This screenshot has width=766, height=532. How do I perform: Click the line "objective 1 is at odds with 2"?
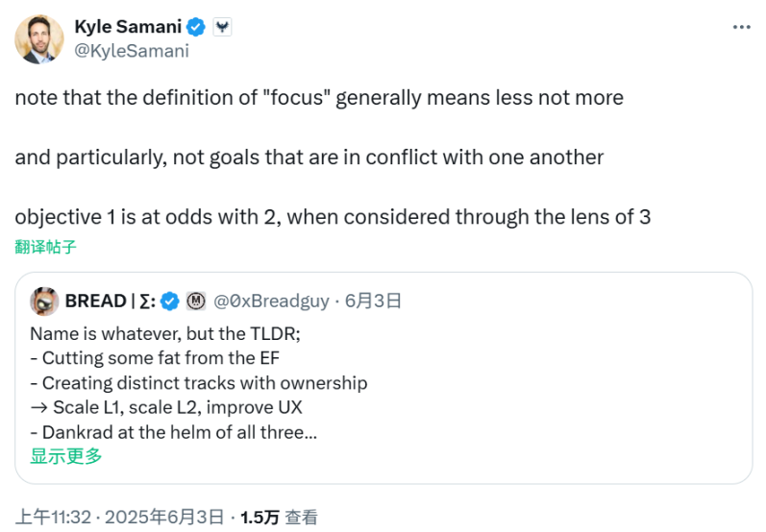click(x=333, y=216)
